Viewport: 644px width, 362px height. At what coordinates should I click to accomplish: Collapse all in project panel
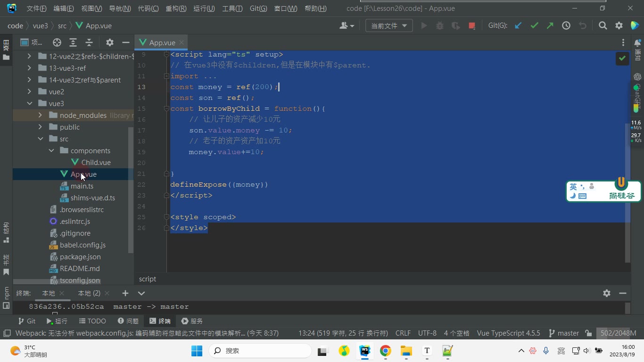(89, 42)
